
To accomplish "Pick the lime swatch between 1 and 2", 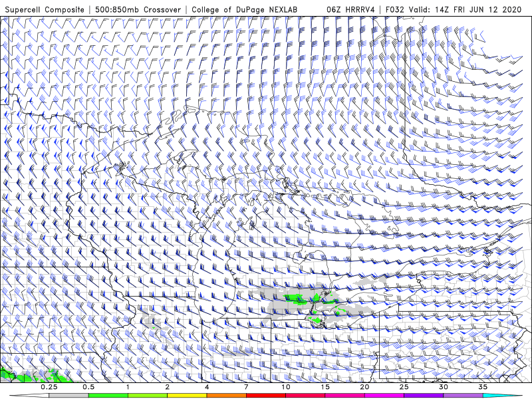I will 148,396.
